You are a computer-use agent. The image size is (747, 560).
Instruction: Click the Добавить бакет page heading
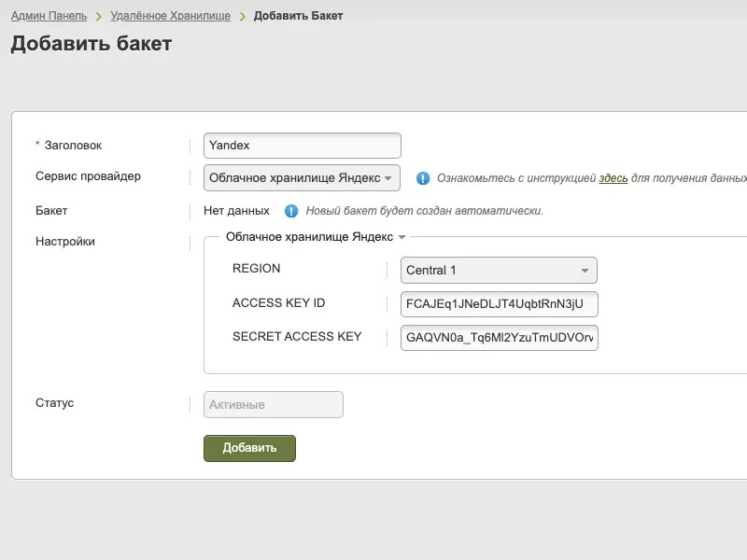click(x=92, y=44)
